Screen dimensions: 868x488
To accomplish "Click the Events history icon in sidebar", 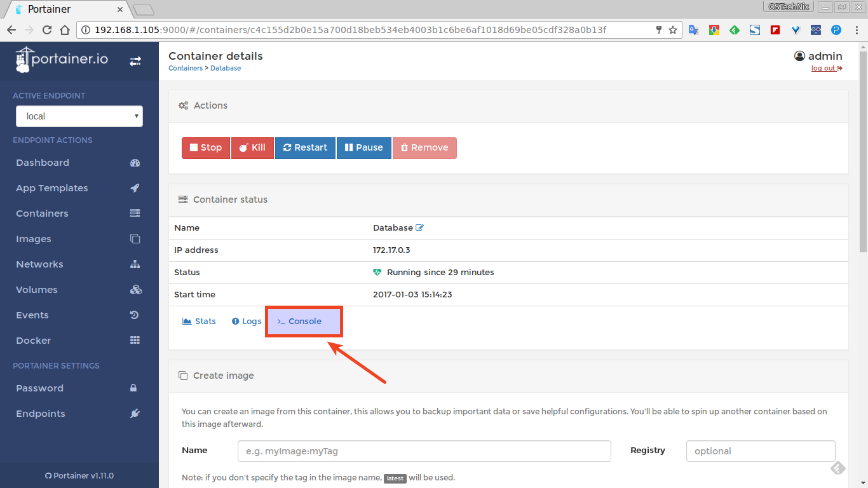I will (135, 315).
